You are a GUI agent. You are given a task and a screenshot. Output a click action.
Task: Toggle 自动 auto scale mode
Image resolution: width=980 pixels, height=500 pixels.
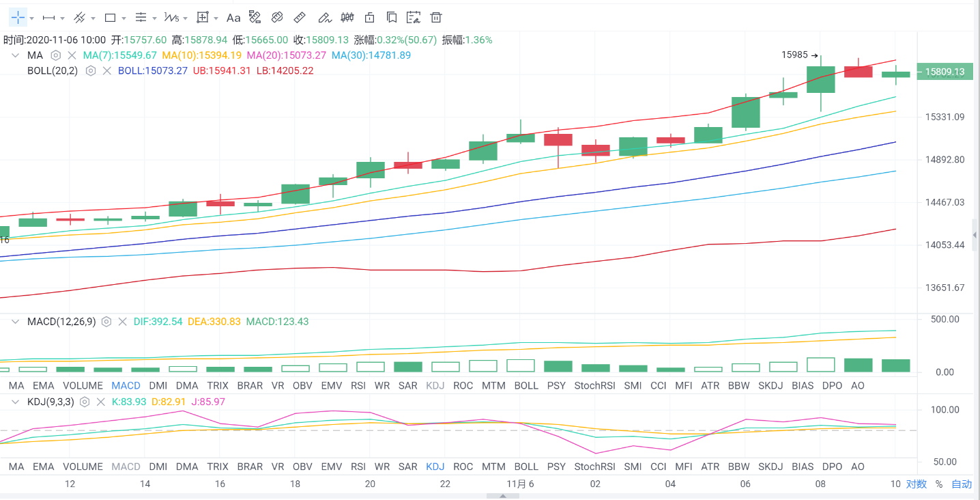[962, 484]
